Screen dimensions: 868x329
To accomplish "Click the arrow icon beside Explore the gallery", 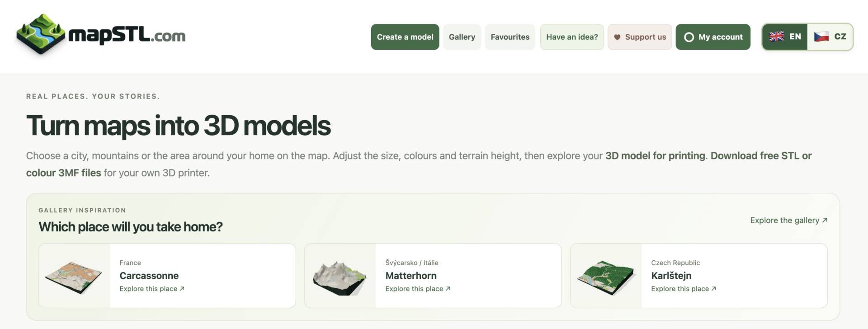I will 825,220.
